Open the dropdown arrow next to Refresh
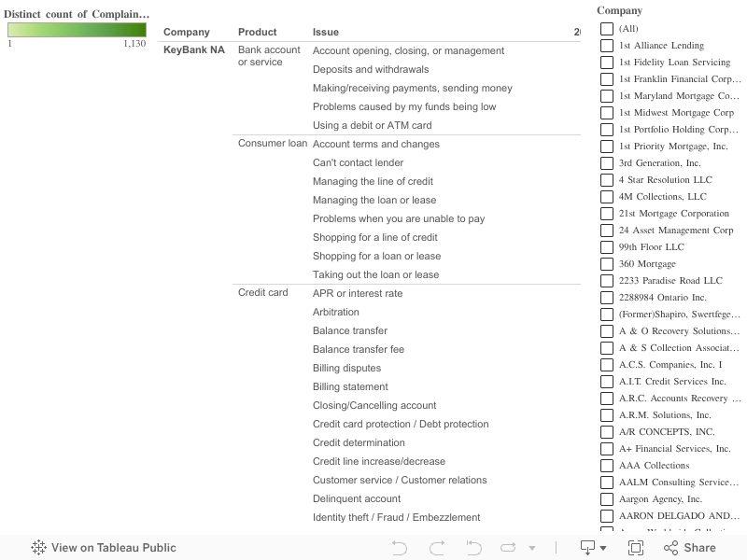 click(x=532, y=548)
